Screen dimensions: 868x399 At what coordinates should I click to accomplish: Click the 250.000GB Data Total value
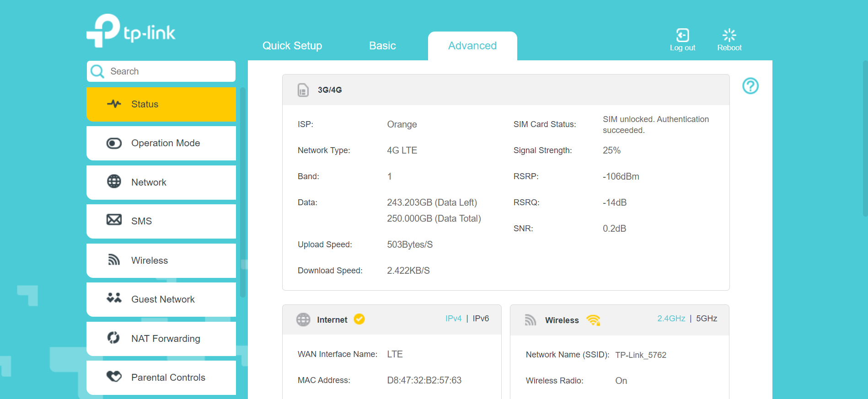(x=434, y=218)
